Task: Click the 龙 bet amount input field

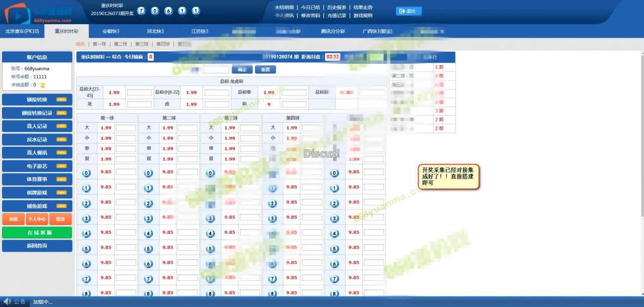Action: point(139,105)
